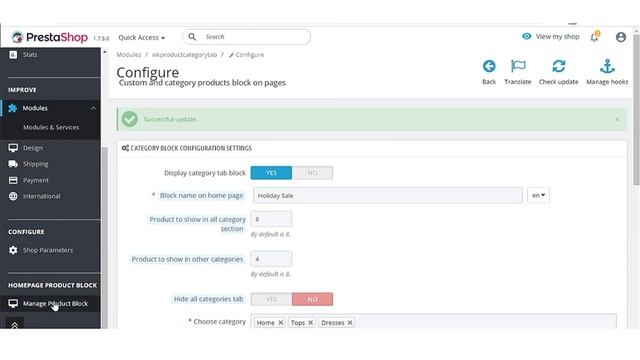Click the International globe icon
This screenshot has height=360, width=640.
pos(13,196)
